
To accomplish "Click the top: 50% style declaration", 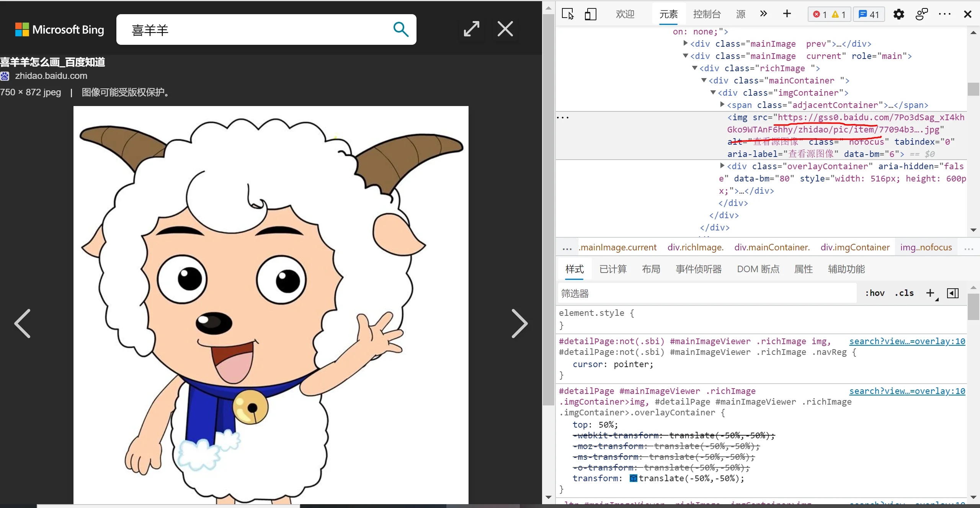I will click(x=595, y=425).
